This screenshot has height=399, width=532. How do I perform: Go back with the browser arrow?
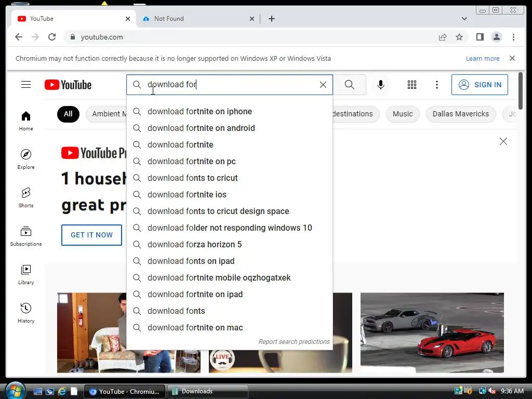(x=19, y=37)
